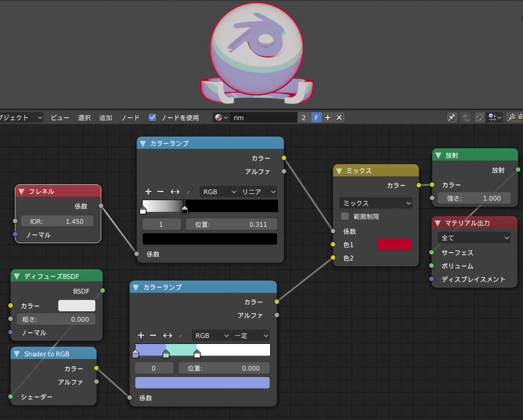Viewport: 523px width, 420px height.
Task: Flip the リニア color ramp
Action: [x=175, y=192]
